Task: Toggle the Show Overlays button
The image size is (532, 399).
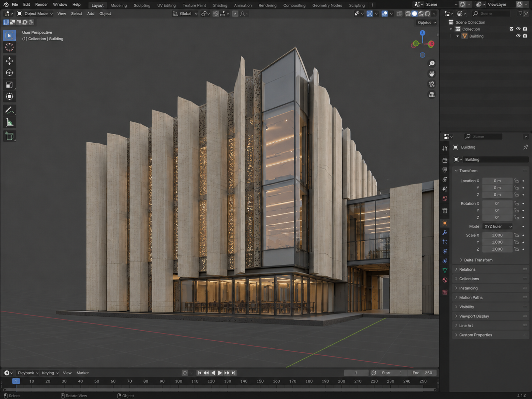Action: click(x=384, y=14)
